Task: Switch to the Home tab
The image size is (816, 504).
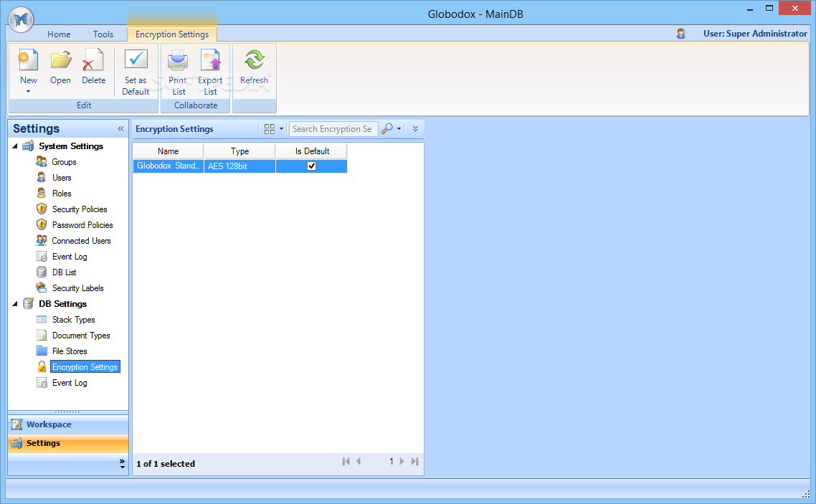Action: point(59,34)
